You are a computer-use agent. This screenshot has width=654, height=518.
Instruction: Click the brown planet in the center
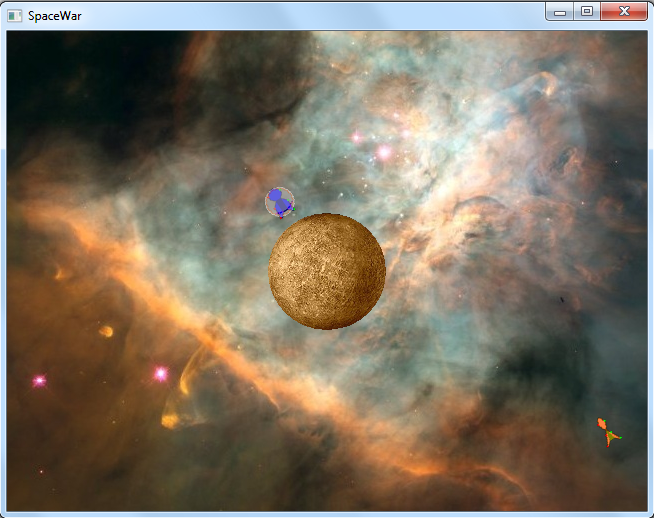tap(327, 272)
